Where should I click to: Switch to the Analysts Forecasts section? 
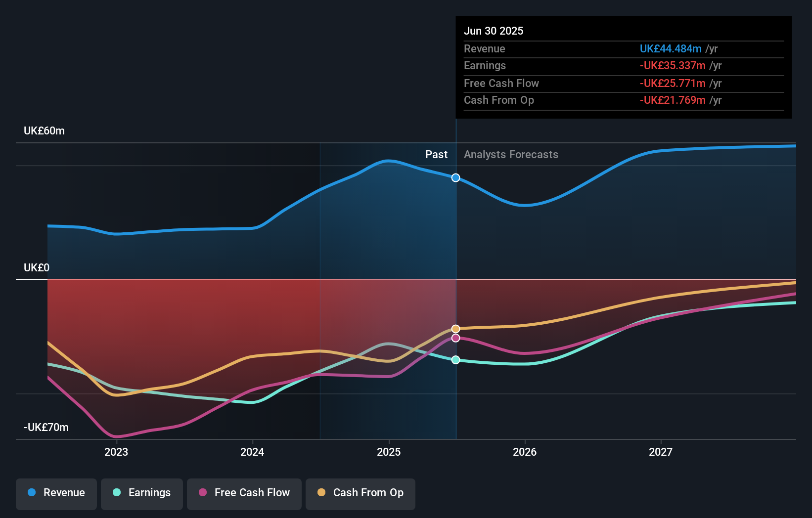coord(511,154)
